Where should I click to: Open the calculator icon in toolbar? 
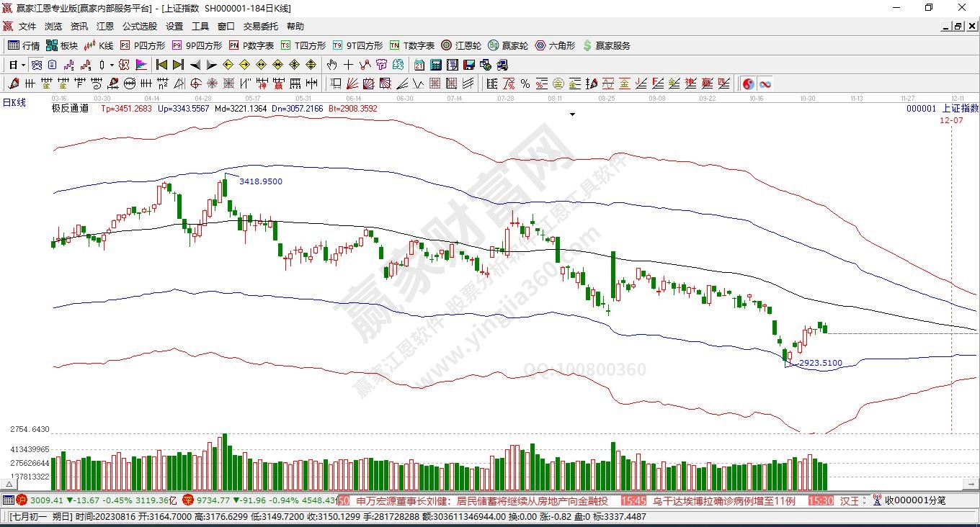pyautogui.click(x=435, y=65)
